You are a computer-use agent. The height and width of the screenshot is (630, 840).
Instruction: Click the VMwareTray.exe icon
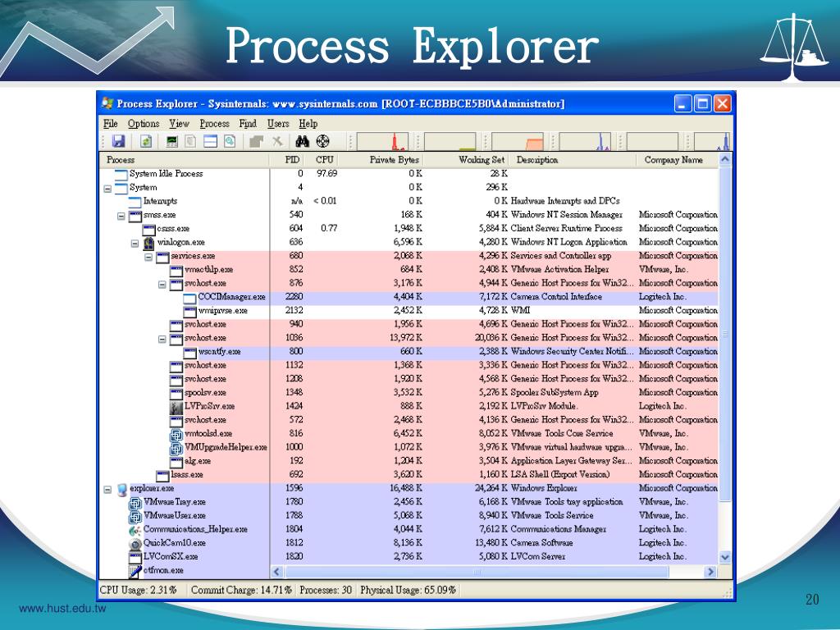click(x=135, y=503)
